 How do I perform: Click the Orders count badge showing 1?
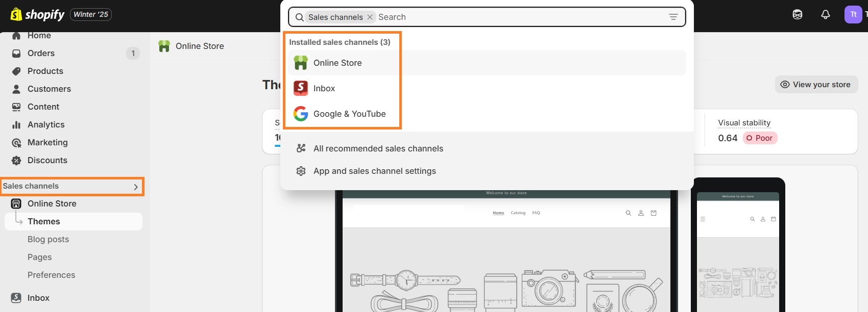tap(133, 53)
